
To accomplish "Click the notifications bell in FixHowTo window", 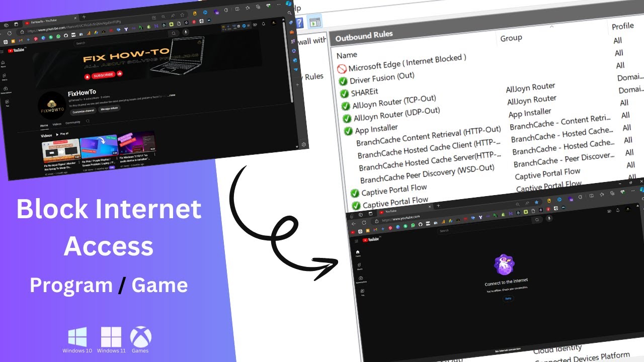I will [x=264, y=23].
